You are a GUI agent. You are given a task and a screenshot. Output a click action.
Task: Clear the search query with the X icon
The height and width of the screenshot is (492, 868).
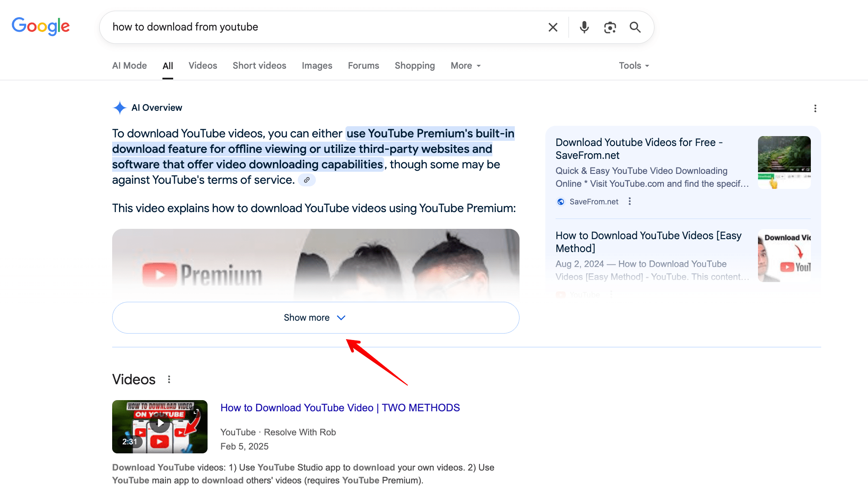click(x=553, y=27)
